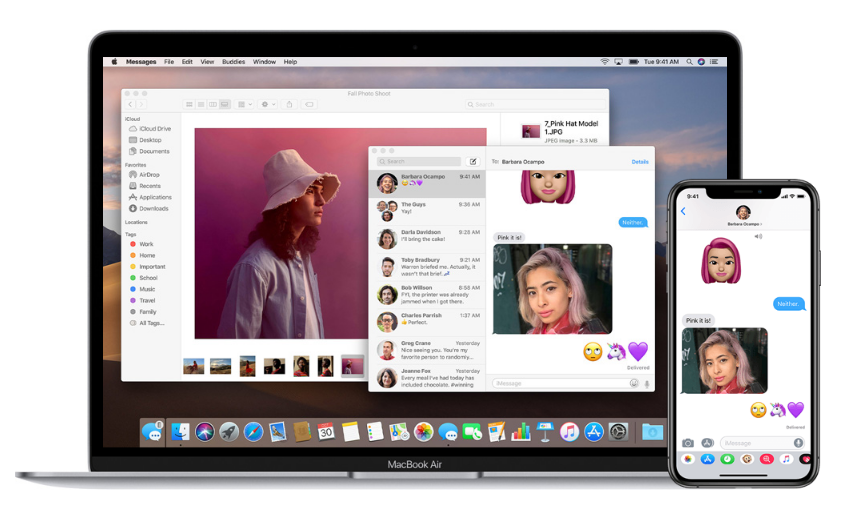Launch Siri from the dock
This screenshot has height=512, width=847.
[205, 432]
